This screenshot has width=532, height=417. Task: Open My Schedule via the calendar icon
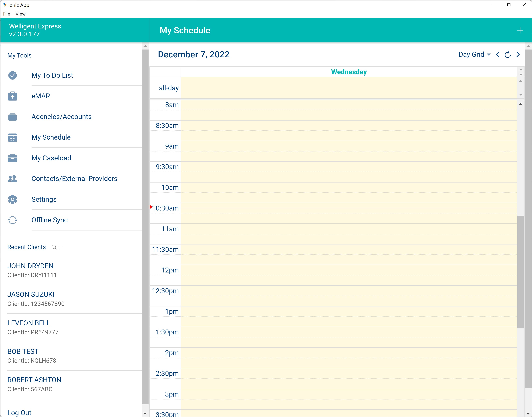coord(12,137)
